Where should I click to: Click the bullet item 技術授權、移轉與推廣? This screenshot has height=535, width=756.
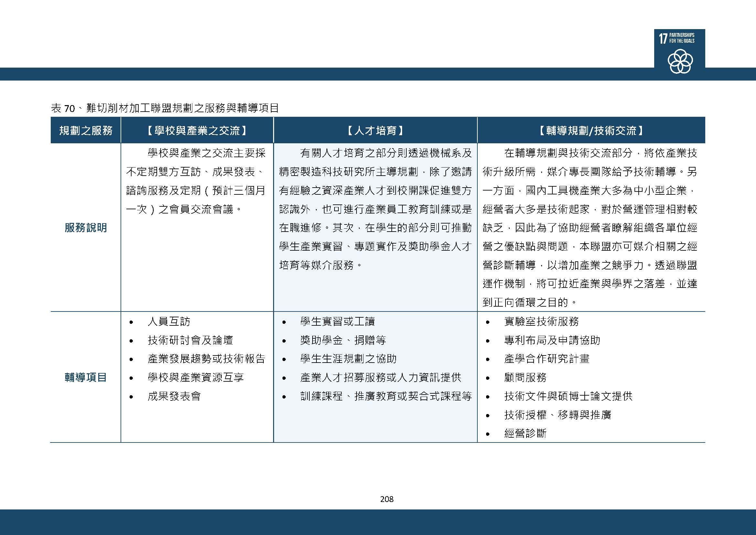[x=558, y=415]
